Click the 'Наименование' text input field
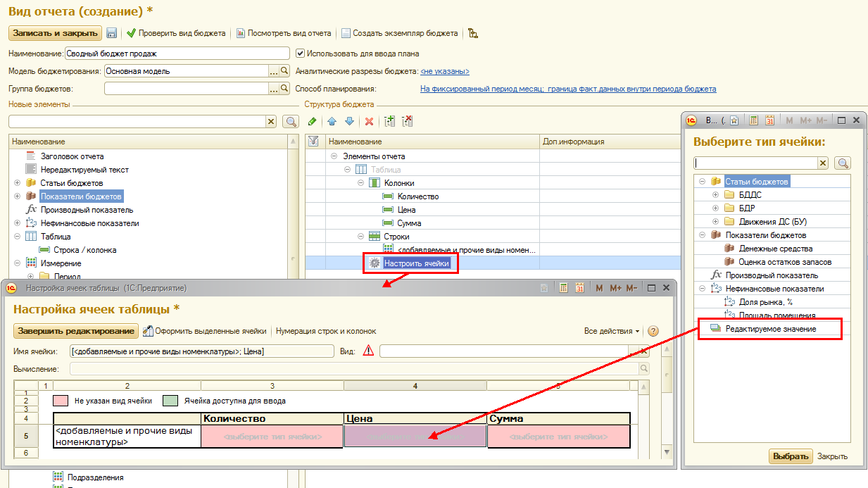This screenshot has height=488, width=868. [x=177, y=54]
